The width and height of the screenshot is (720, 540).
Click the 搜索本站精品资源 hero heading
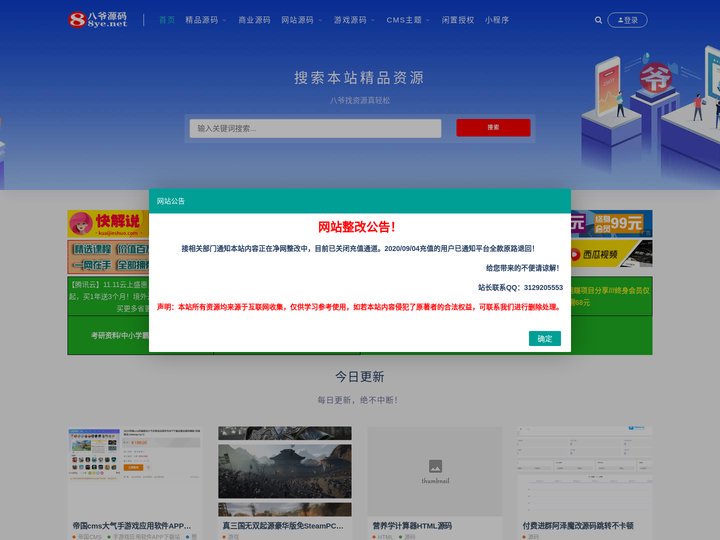click(x=359, y=78)
